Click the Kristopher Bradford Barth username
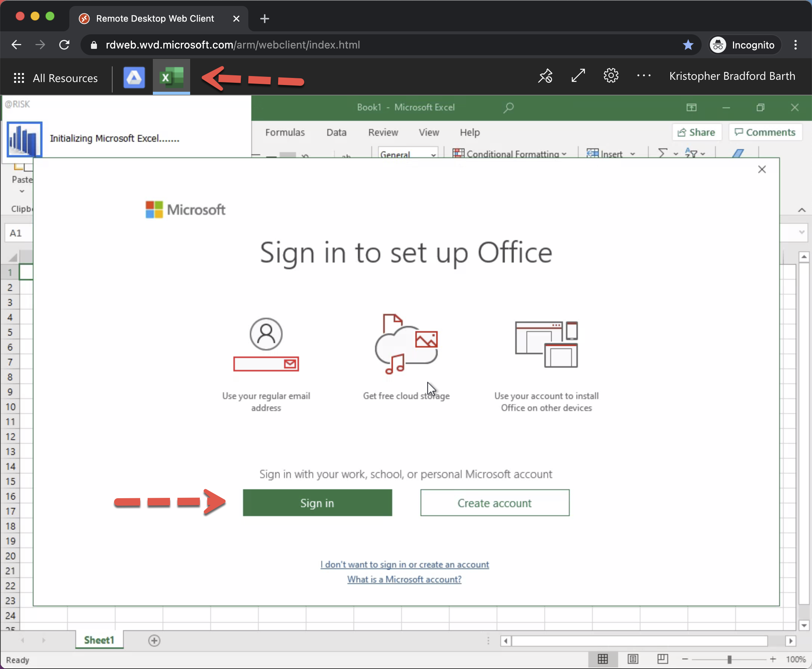Screen dimensions: 812x669 tap(732, 76)
